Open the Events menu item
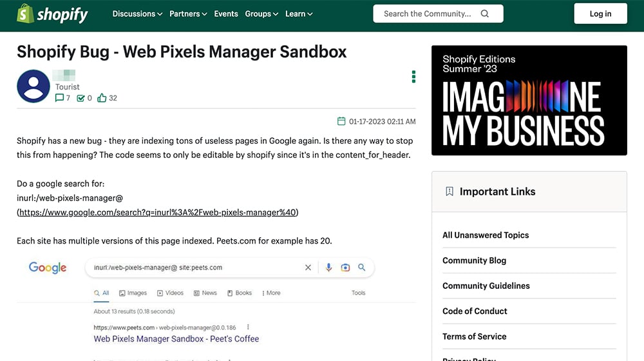The image size is (644, 361). point(226,14)
